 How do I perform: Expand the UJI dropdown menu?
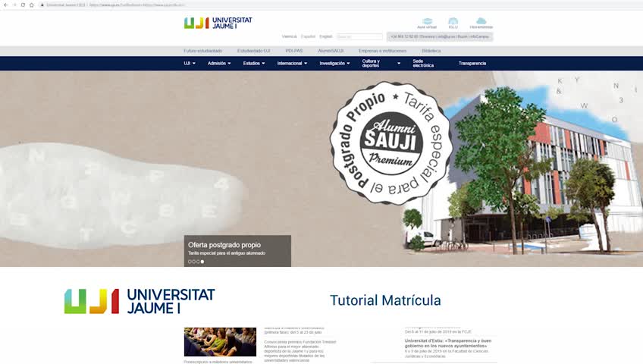click(190, 64)
